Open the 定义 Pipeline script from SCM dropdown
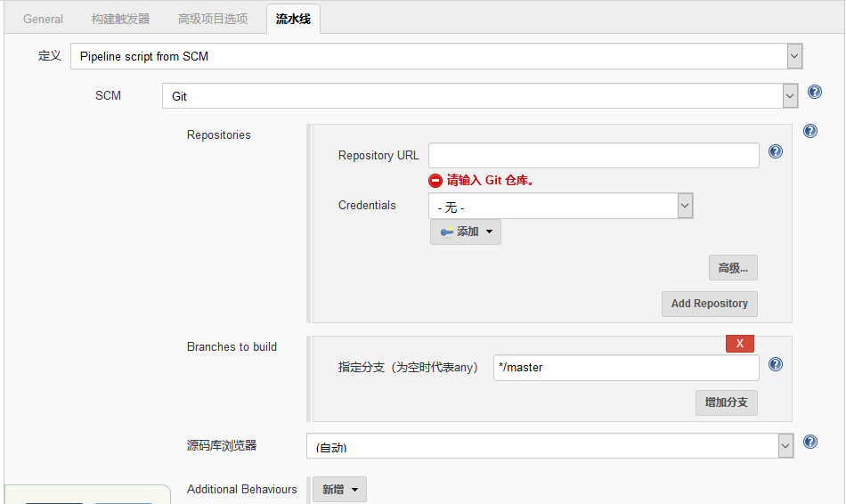846x504 pixels. point(436,56)
